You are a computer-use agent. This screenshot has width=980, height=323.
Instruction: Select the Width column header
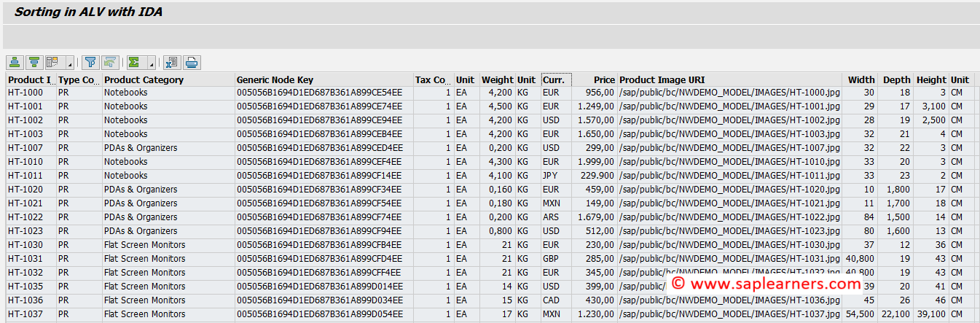[x=860, y=79]
